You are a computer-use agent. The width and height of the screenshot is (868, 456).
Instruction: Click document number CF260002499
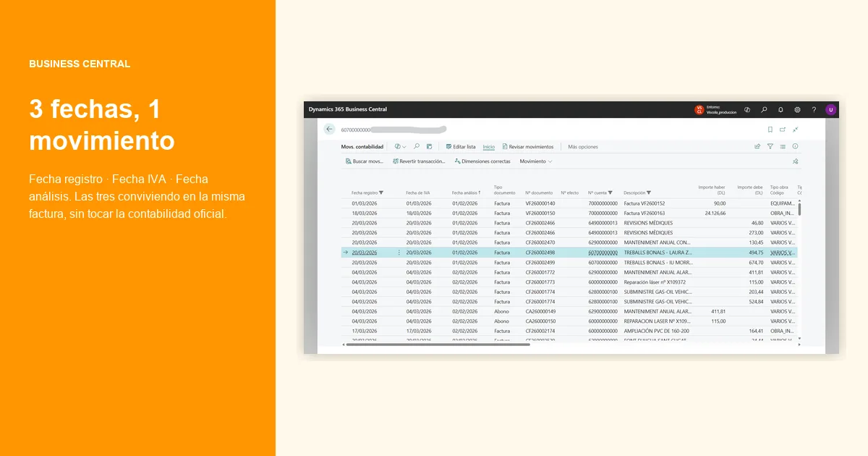540,263
